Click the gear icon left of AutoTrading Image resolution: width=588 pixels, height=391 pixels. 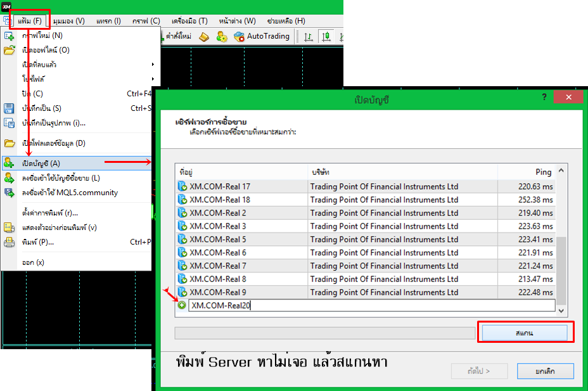(x=222, y=37)
